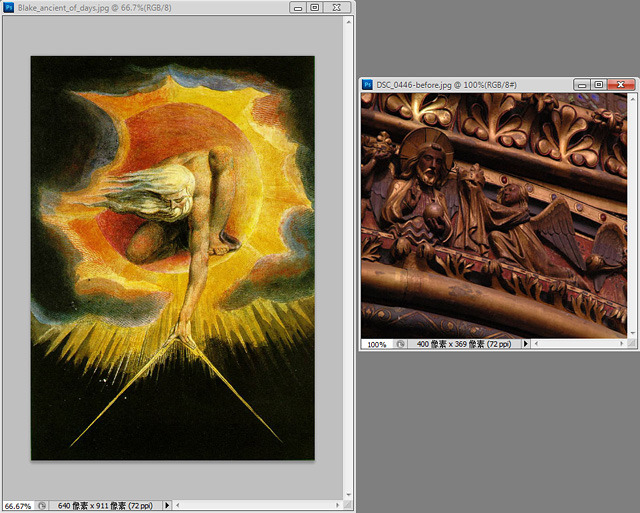Click the Blake Ancient of Days painting canvas

tap(173, 258)
